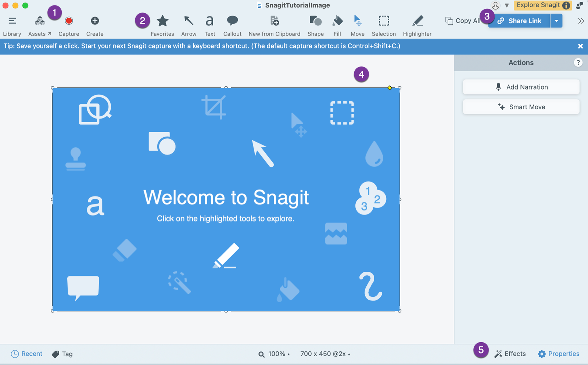Create a New from Clipboard image
Viewport: 588px width, 365px height.
pos(275,26)
